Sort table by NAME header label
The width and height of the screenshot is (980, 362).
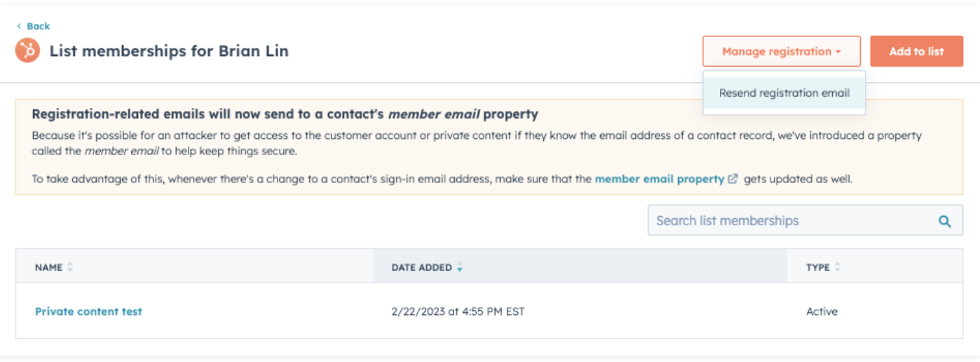pos(48,267)
